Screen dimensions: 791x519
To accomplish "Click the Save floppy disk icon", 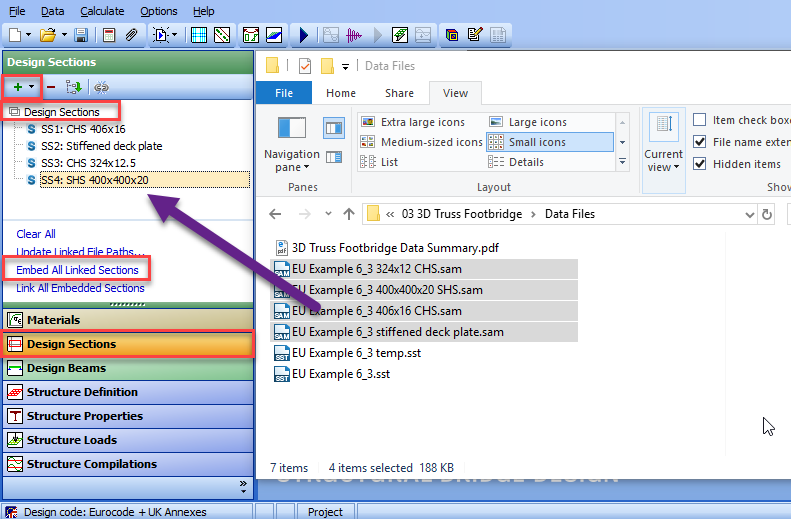I will (81, 35).
